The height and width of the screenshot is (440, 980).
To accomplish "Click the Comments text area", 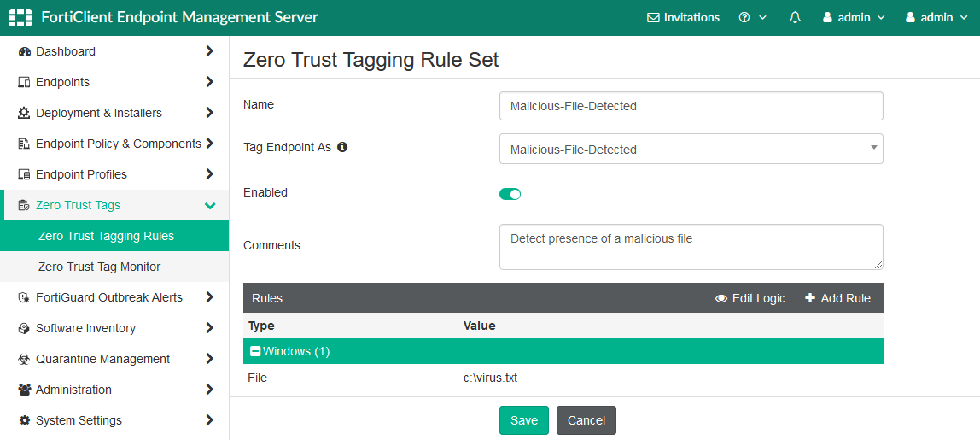I will pos(691,247).
